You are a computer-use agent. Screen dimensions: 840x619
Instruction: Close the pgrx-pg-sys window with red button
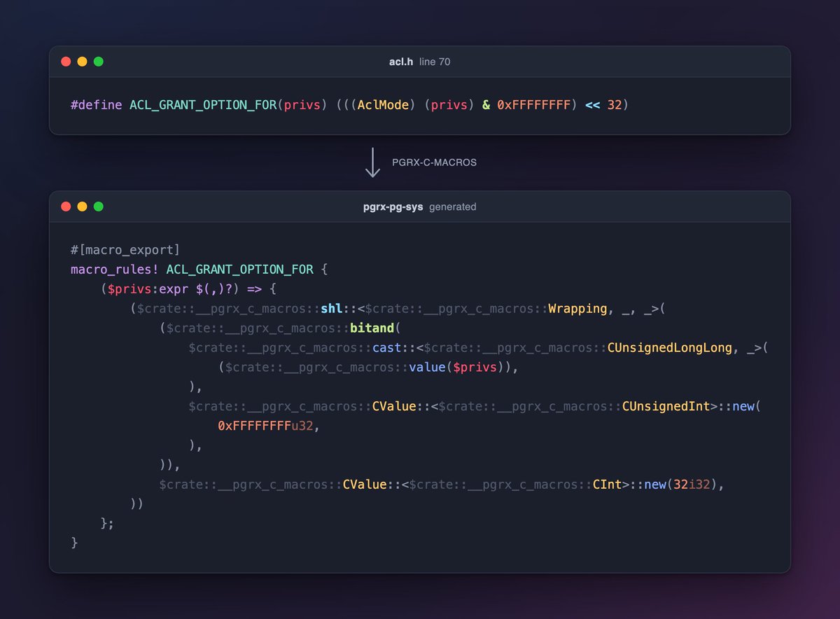[x=66, y=207]
